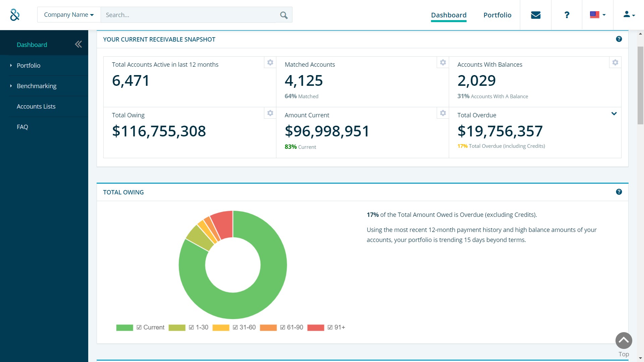Image resolution: width=644 pixels, height=362 pixels.
Task: Click the Top scroll button
Action: [624, 341]
